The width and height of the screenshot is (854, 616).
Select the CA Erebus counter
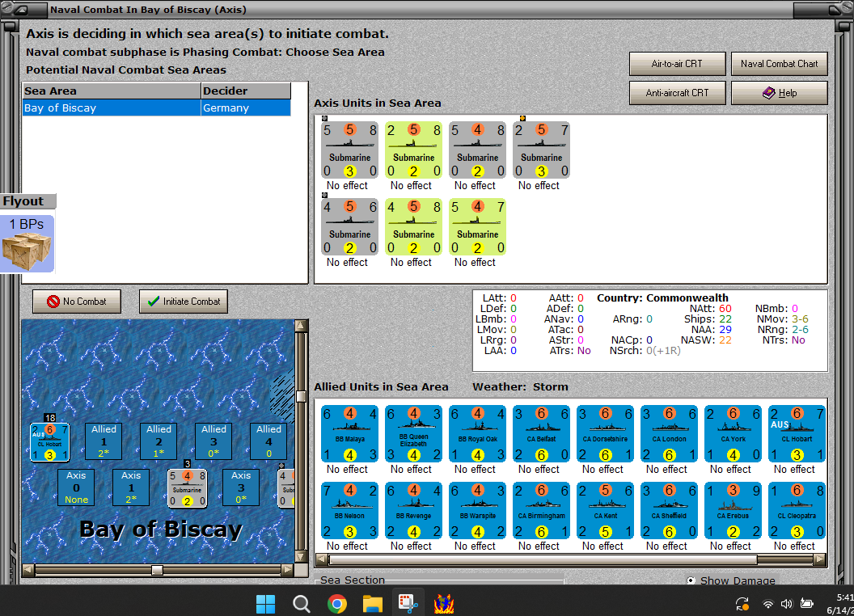[733, 510]
